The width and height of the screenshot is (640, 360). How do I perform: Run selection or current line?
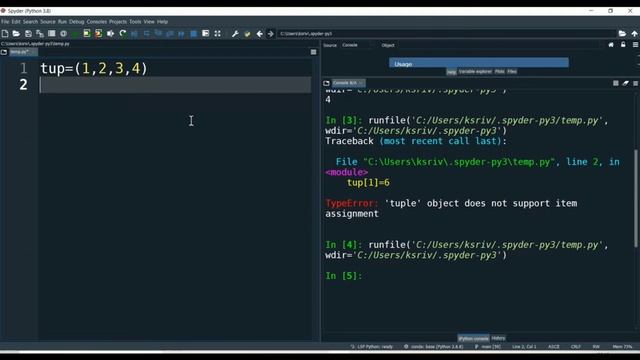tap(111, 33)
